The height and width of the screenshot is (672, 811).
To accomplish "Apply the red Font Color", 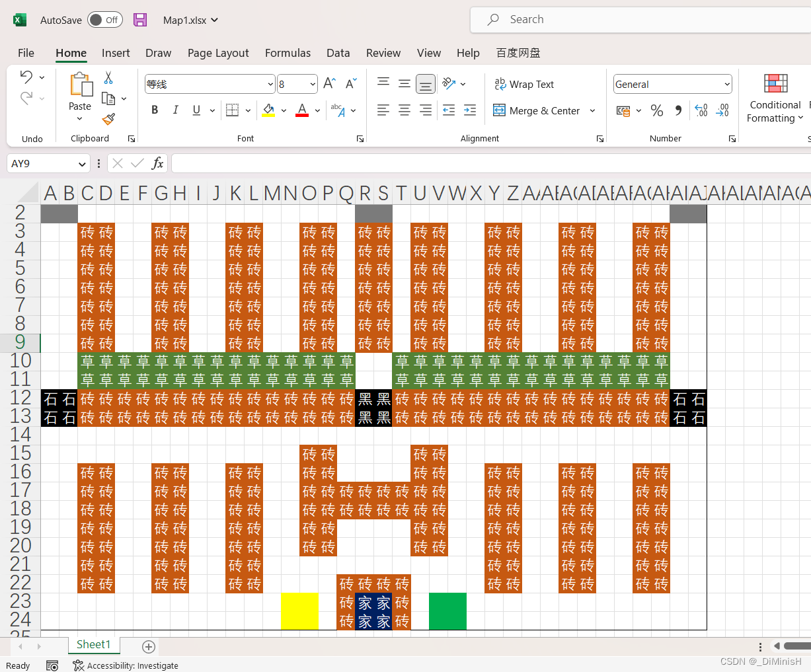I will [x=302, y=110].
